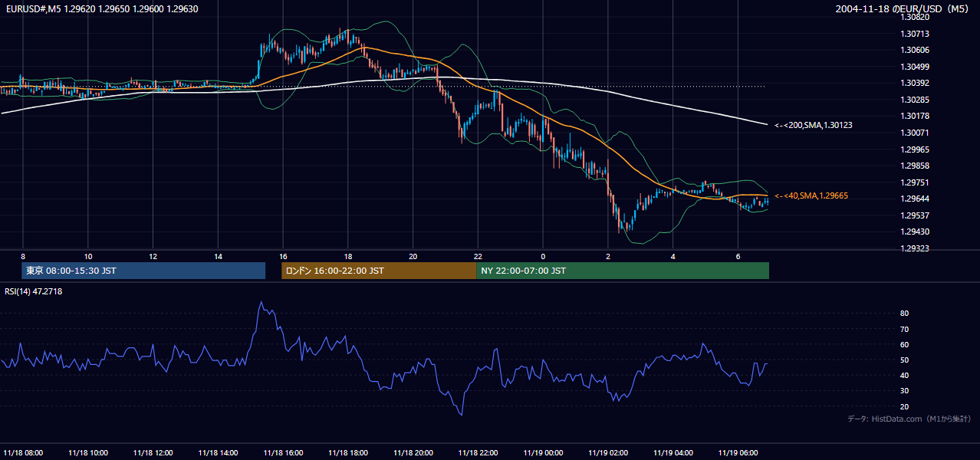
Task: Click the 1.29644 price axis label
Action: tap(916, 199)
